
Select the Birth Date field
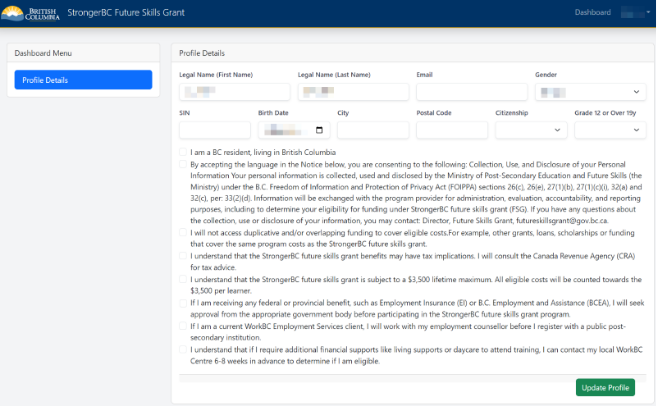[294, 130]
